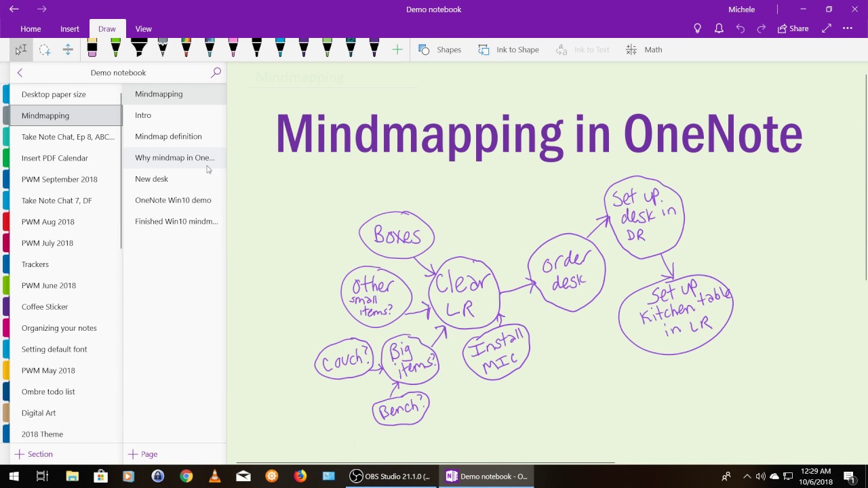Add a new Page
Screen dimensions: 868x488
click(x=143, y=454)
